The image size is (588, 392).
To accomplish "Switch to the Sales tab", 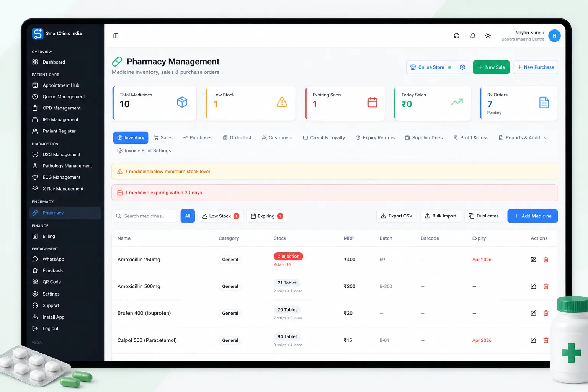I will click(163, 138).
